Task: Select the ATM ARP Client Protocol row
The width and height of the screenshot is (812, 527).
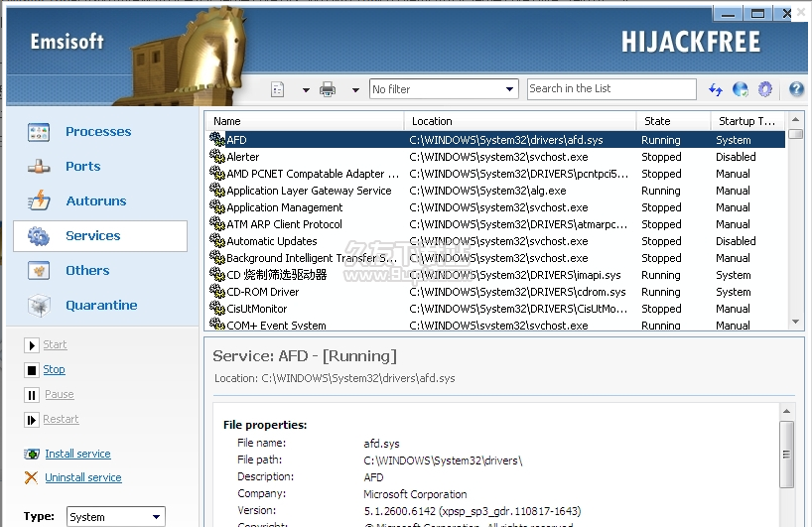Action: (x=495, y=224)
